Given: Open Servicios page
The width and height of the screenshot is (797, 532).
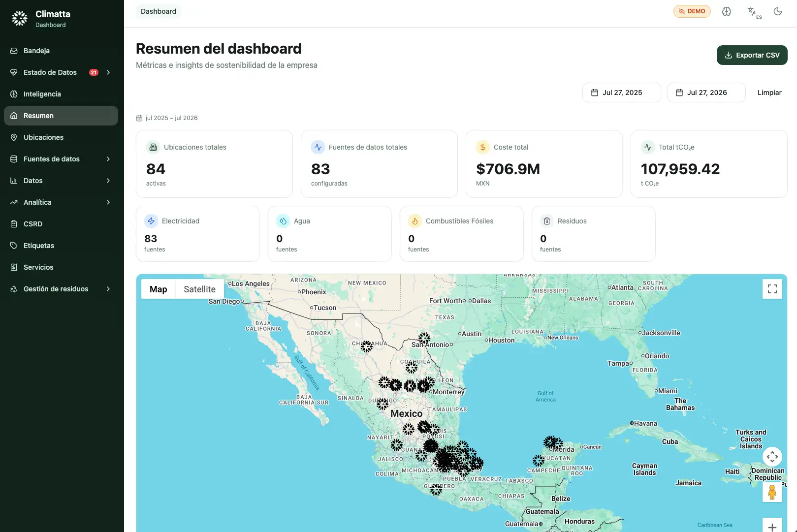Looking at the screenshot, I should tap(61, 267).
